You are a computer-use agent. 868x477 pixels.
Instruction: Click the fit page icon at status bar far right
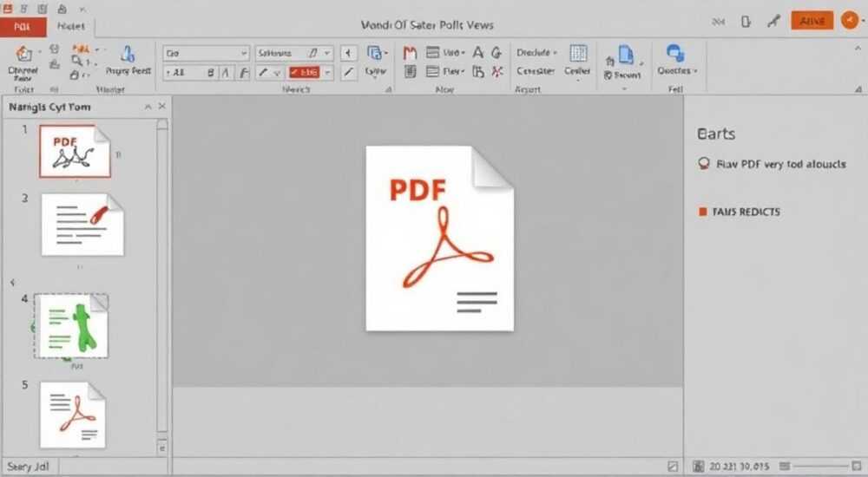(x=857, y=466)
